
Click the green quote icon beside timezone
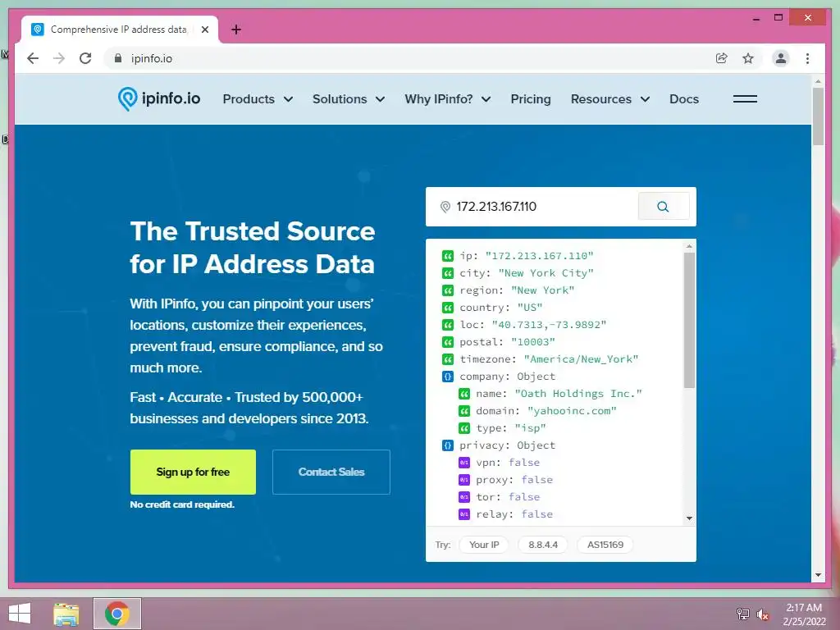(447, 359)
